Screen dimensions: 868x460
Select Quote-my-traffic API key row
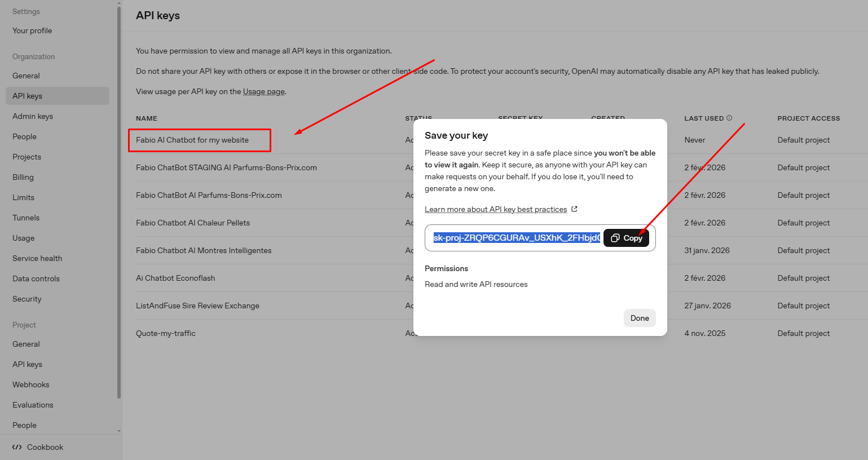pos(166,333)
